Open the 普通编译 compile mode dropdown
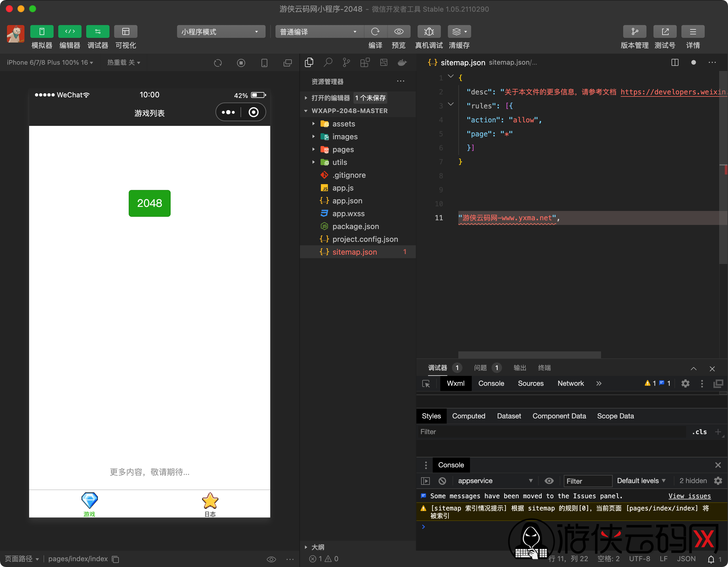The image size is (728, 567). point(319,32)
